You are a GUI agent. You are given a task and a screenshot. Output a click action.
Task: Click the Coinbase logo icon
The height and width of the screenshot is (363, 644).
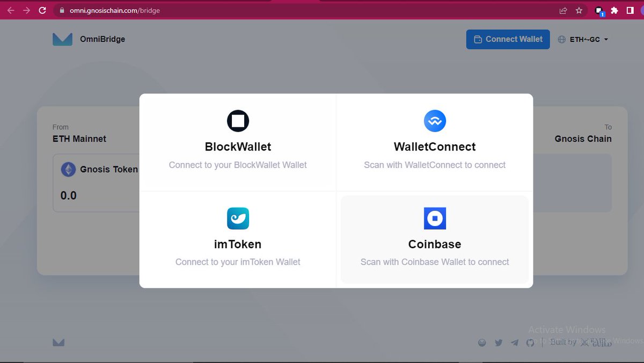(x=435, y=218)
